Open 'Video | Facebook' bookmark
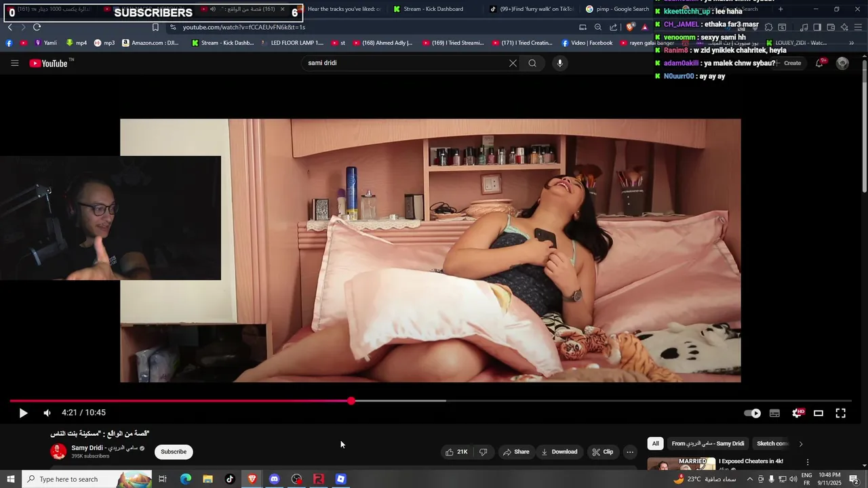The image size is (868, 488). click(x=587, y=43)
